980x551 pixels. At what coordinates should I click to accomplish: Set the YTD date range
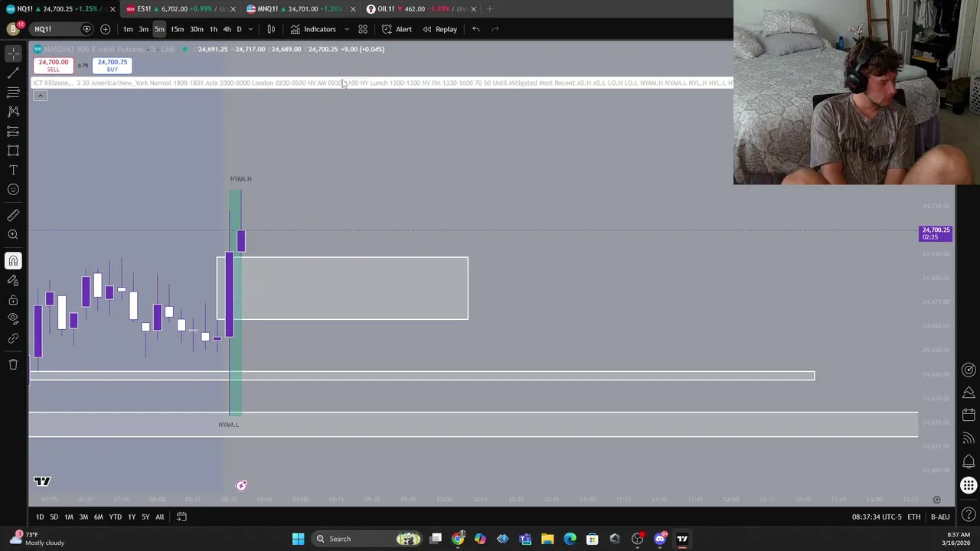115,517
